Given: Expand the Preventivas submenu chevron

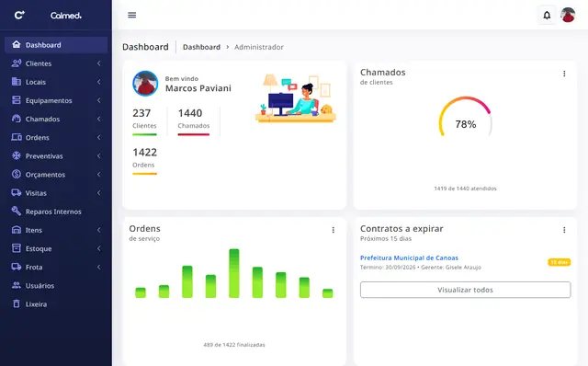Looking at the screenshot, I should [99, 155].
